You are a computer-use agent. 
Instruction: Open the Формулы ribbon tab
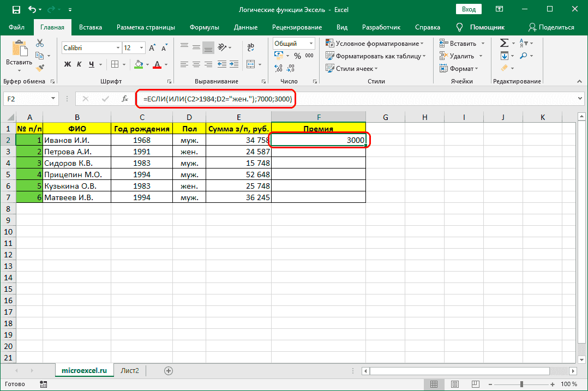click(205, 27)
